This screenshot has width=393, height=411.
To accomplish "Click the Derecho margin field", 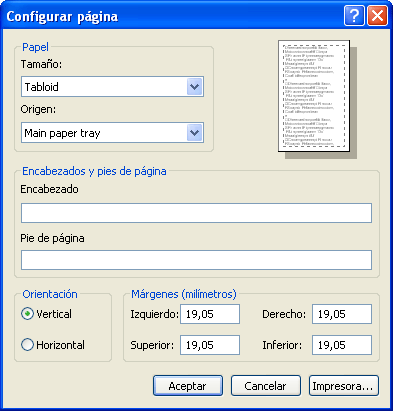I will (342, 314).
